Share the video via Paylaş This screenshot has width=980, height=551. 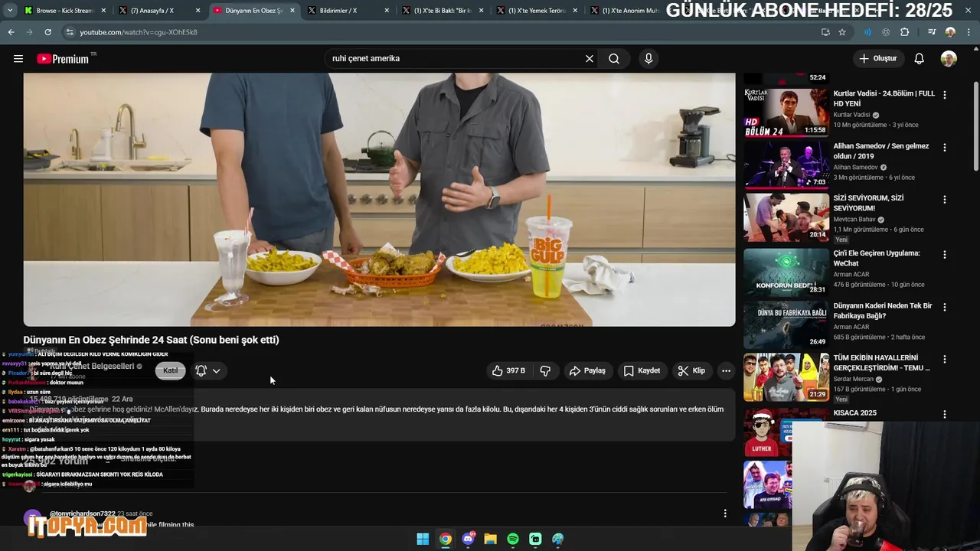click(x=587, y=370)
